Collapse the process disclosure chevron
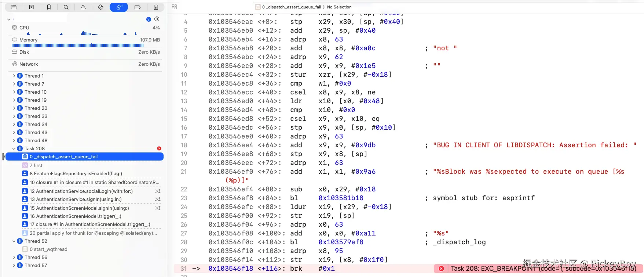 (x=8, y=19)
